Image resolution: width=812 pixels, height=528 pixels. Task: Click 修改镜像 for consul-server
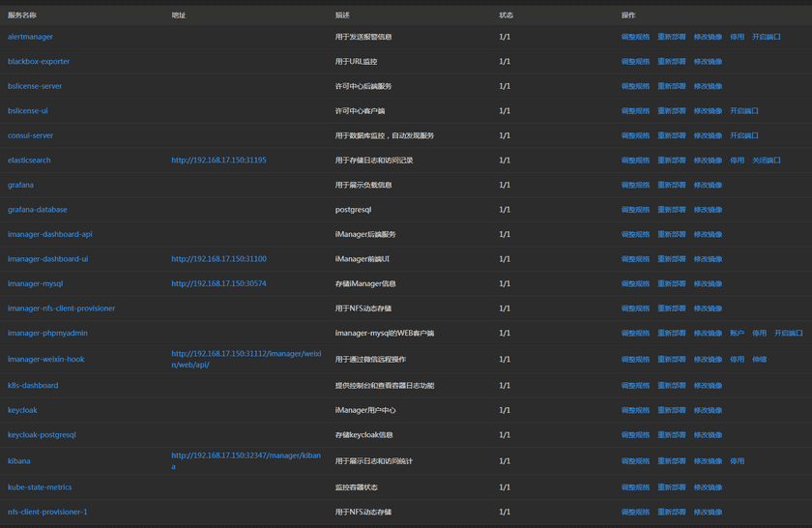(708, 135)
